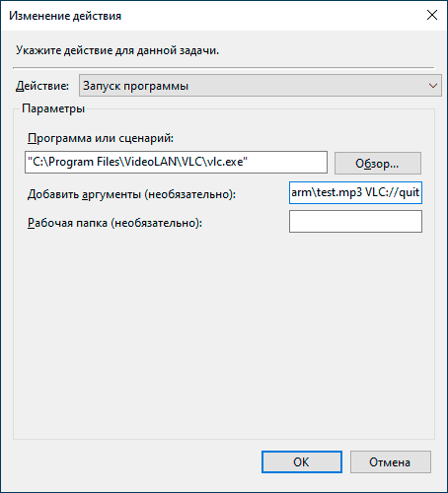Click the Программа или сценарий label
The height and width of the screenshot is (493, 448).
(x=101, y=138)
